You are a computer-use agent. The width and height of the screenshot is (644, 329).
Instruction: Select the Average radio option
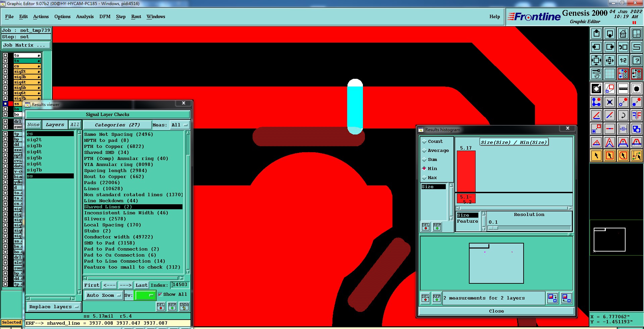click(x=424, y=151)
